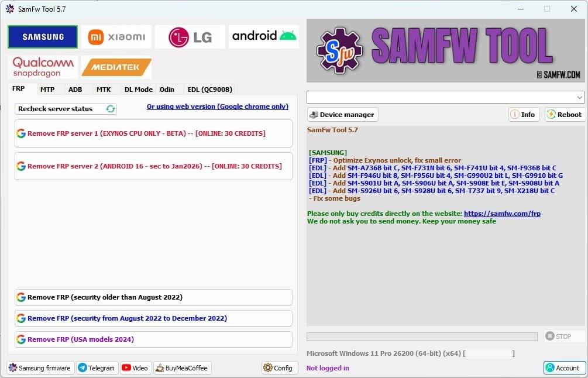The width and height of the screenshot is (588, 378).
Task: Open the Samsung firmware button
Action: [x=40, y=368]
